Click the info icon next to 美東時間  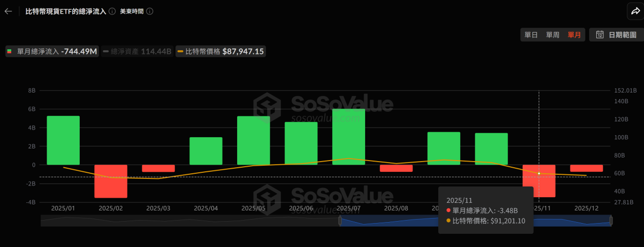149,11
